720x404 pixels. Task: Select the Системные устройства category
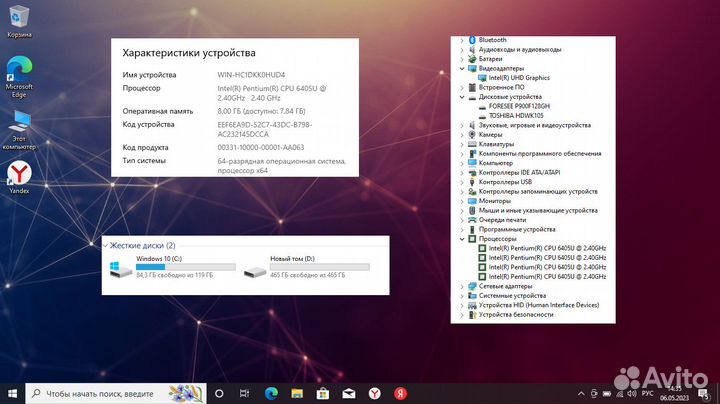point(512,296)
